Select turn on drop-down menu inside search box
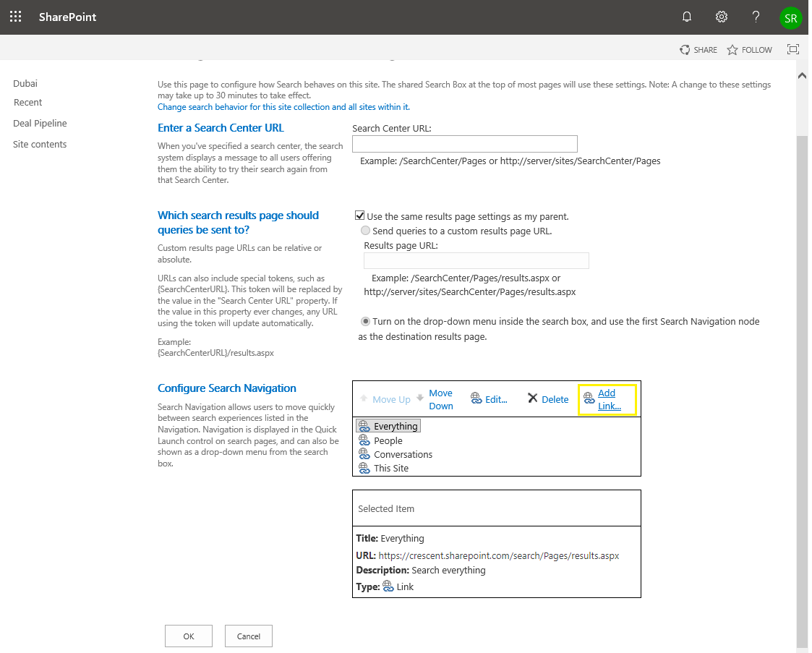This screenshot has height=653, width=812. point(366,321)
